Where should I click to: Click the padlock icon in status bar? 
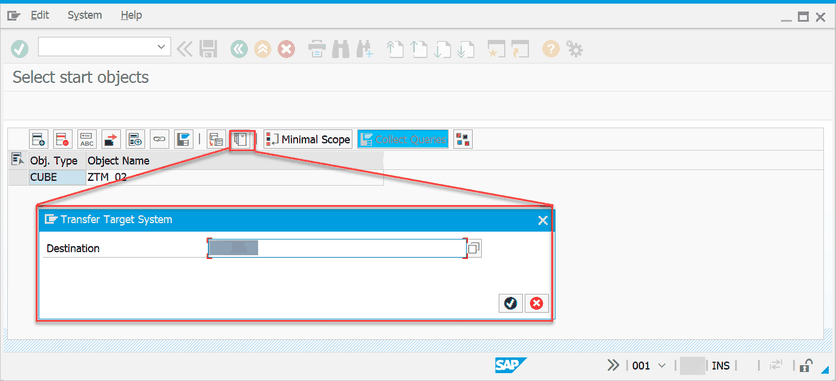(x=806, y=365)
